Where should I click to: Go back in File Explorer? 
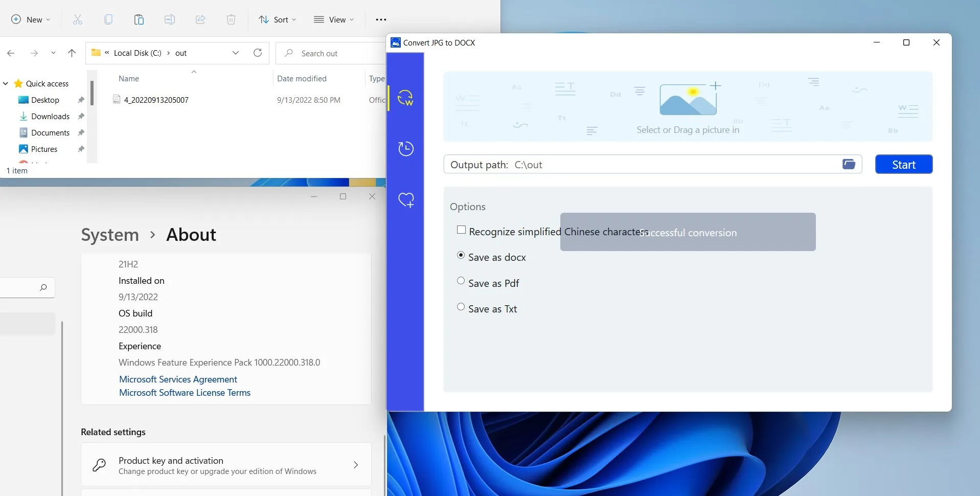click(11, 53)
